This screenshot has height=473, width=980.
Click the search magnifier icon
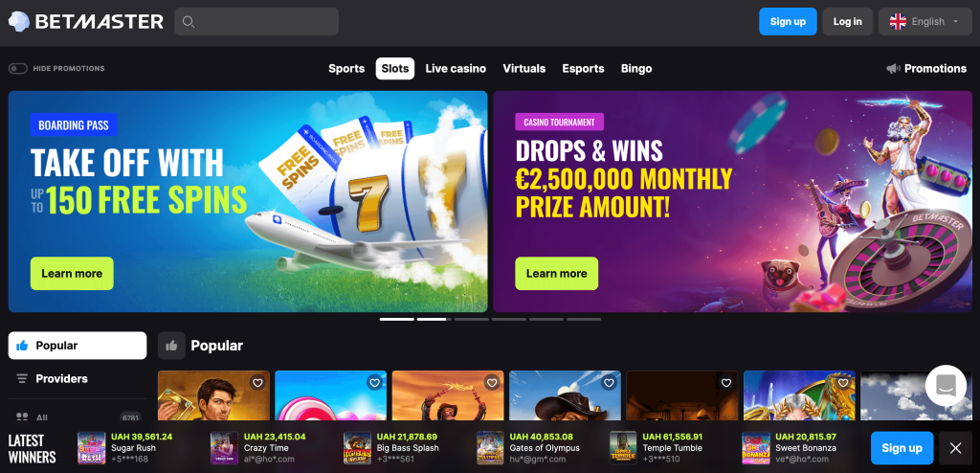[189, 22]
